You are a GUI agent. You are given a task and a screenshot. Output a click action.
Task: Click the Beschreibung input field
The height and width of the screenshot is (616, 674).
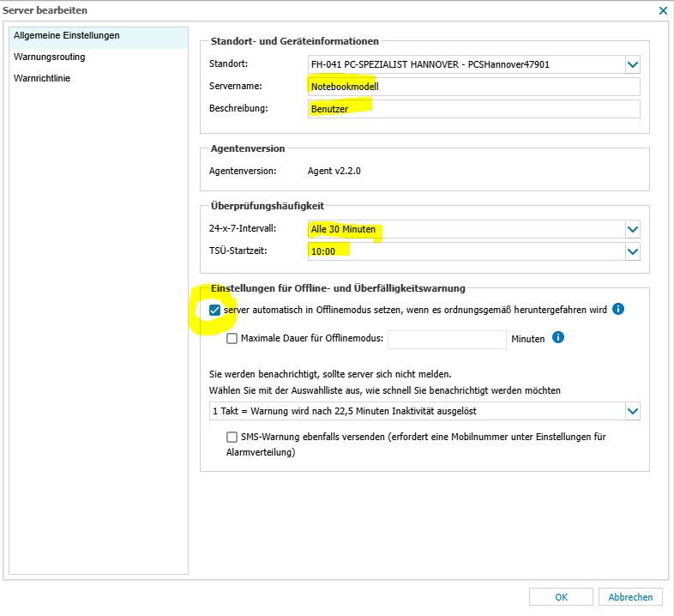(x=473, y=109)
